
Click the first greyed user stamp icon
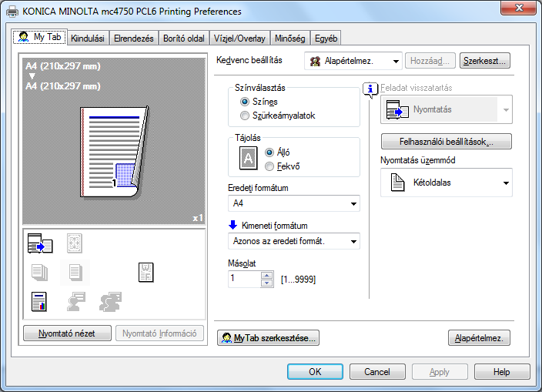point(76,302)
